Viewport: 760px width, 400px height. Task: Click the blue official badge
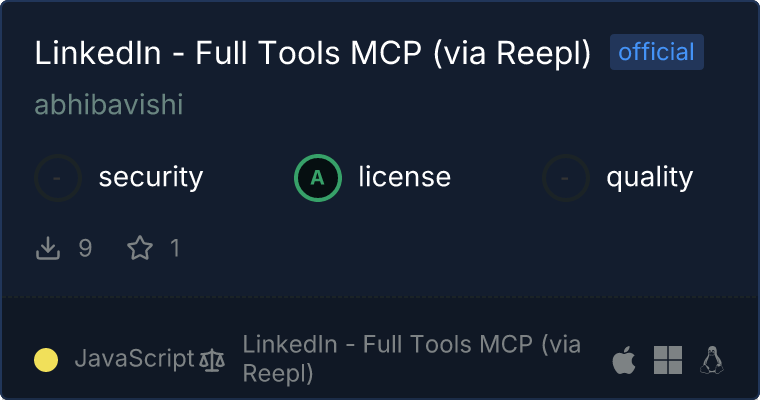(657, 53)
